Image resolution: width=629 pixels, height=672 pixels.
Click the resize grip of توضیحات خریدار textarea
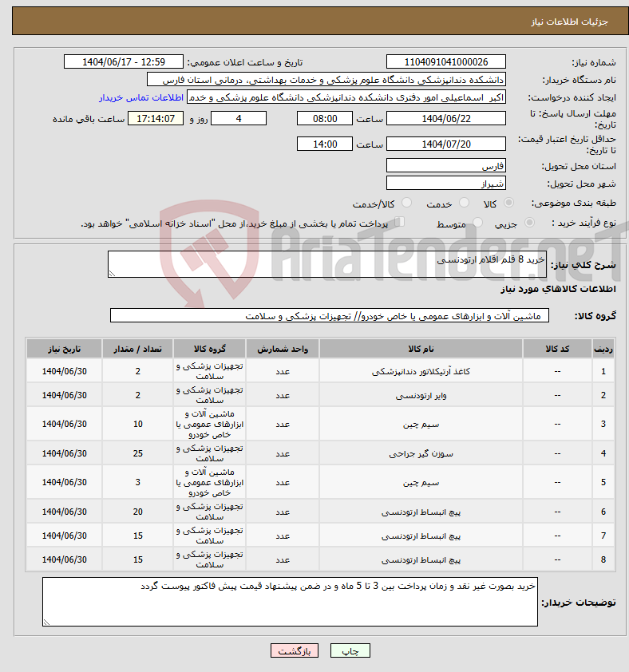[x=46, y=623]
